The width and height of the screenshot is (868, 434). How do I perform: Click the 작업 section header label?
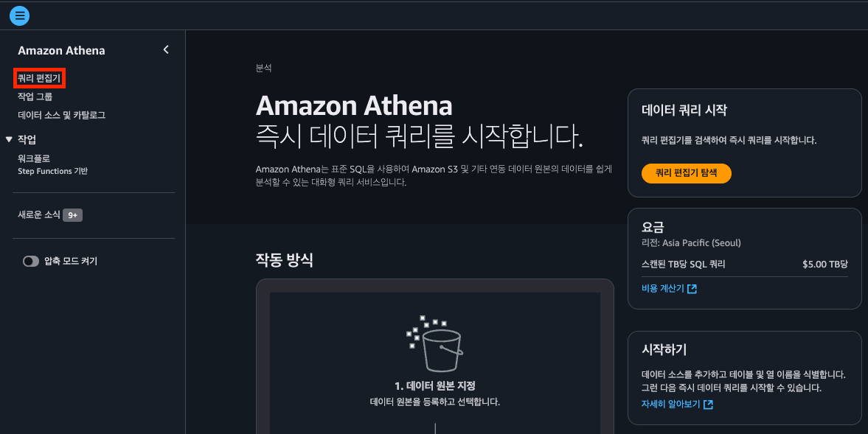coord(27,139)
